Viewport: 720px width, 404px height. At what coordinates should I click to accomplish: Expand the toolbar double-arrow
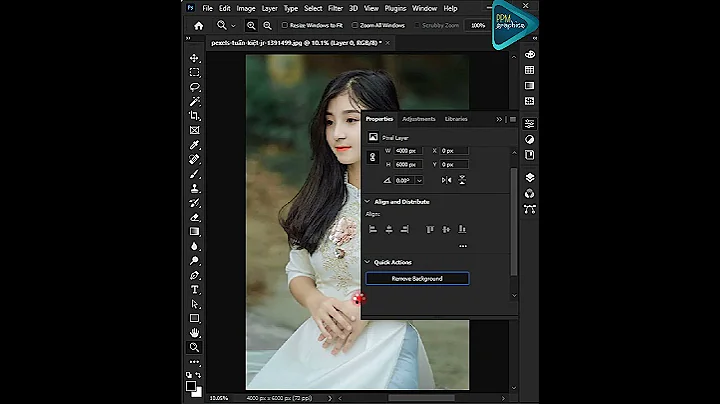[188, 39]
